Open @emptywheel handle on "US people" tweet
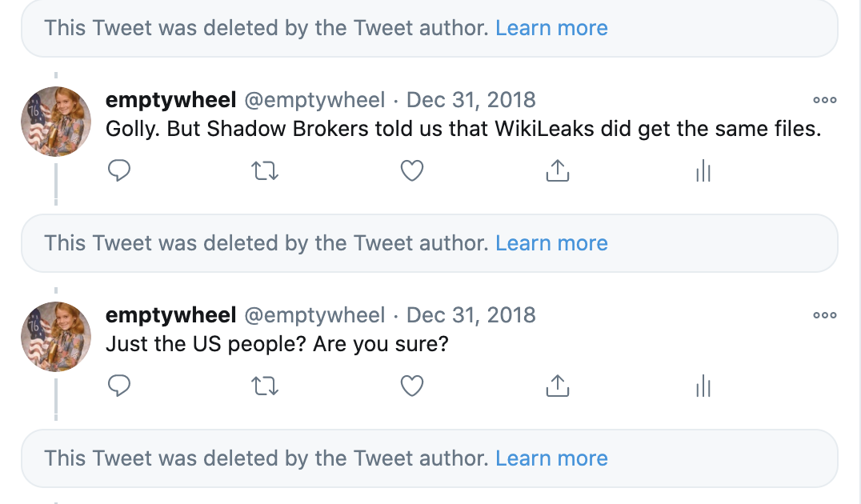The height and width of the screenshot is (504, 861). point(314,315)
